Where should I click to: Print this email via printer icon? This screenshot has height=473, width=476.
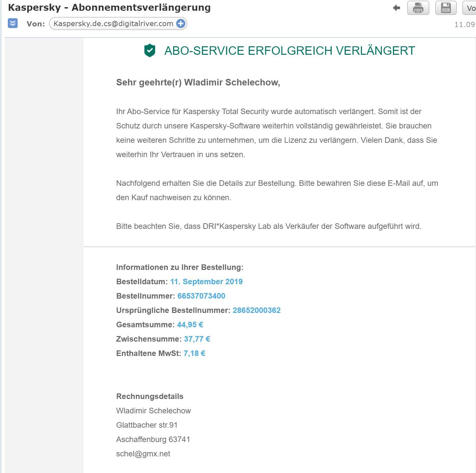point(418,8)
